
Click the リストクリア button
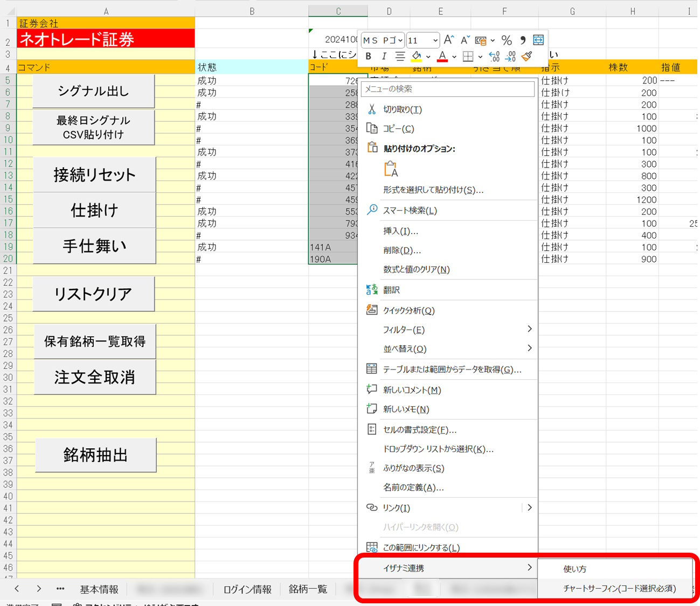pos(94,294)
